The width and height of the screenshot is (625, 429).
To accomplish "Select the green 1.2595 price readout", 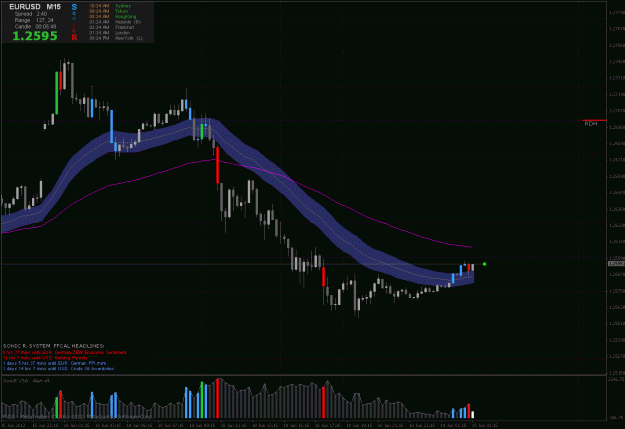I will click(35, 36).
